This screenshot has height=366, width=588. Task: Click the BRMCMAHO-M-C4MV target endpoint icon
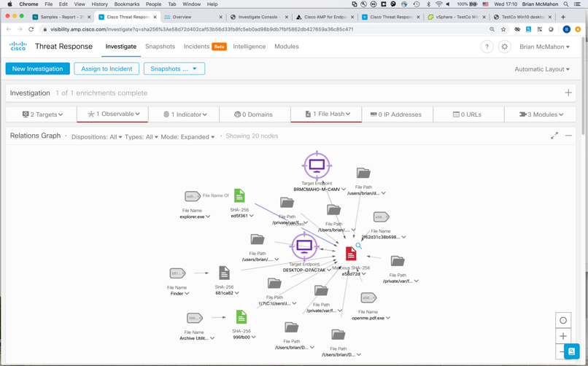tap(317, 166)
